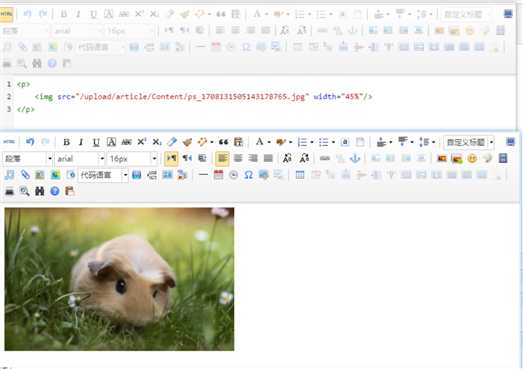The image size is (523, 369).
Task: Insert special character Omega, lower editor
Action: (248, 175)
